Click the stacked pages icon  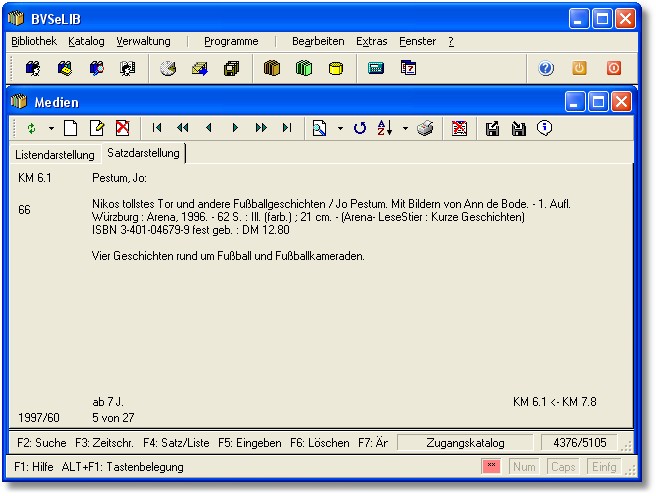click(x=231, y=68)
